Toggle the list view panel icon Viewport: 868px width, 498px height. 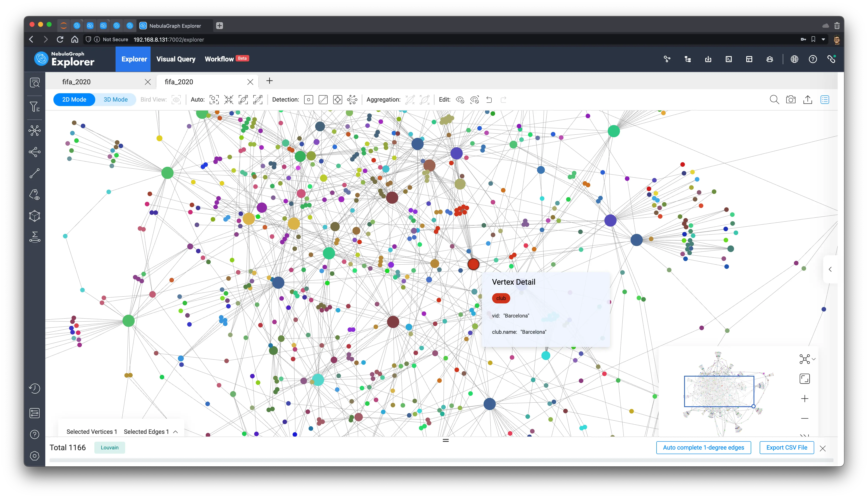(825, 99)
